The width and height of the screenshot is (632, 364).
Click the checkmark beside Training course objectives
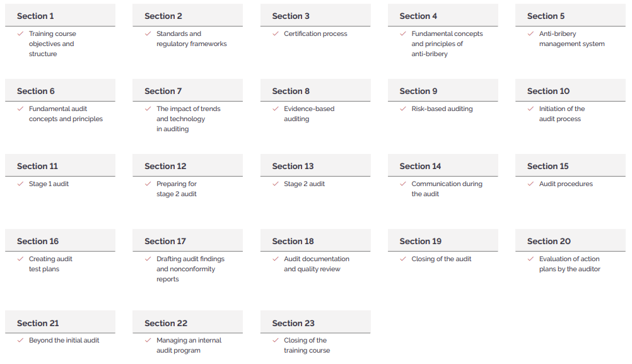[x=20, y=34]
